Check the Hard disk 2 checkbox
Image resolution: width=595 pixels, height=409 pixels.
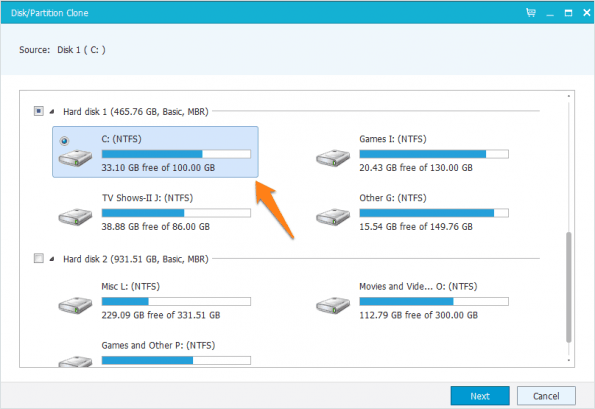coord(39,258)
